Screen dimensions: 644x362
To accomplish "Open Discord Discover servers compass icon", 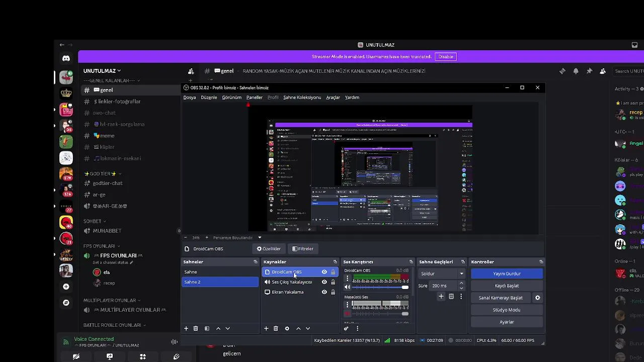I will point(66,303).
